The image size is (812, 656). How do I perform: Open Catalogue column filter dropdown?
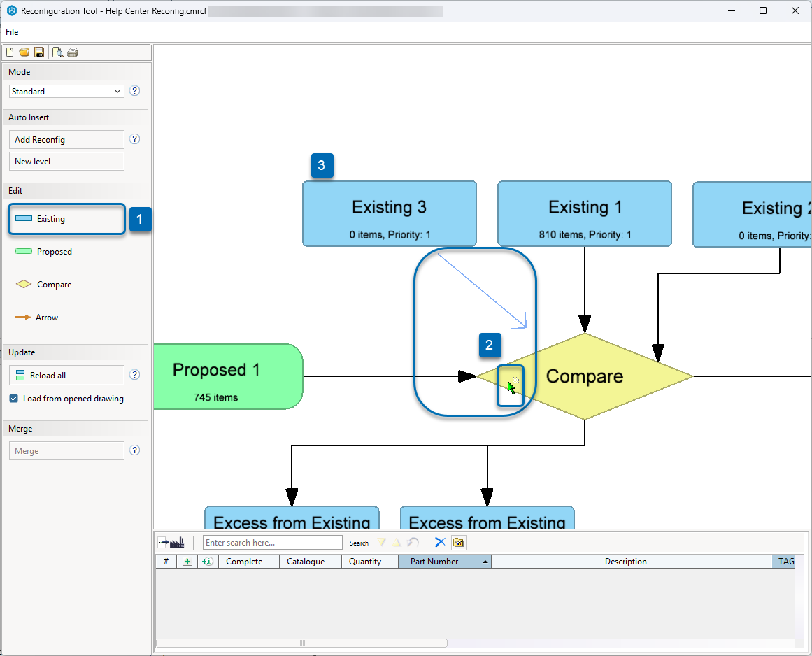335,562
